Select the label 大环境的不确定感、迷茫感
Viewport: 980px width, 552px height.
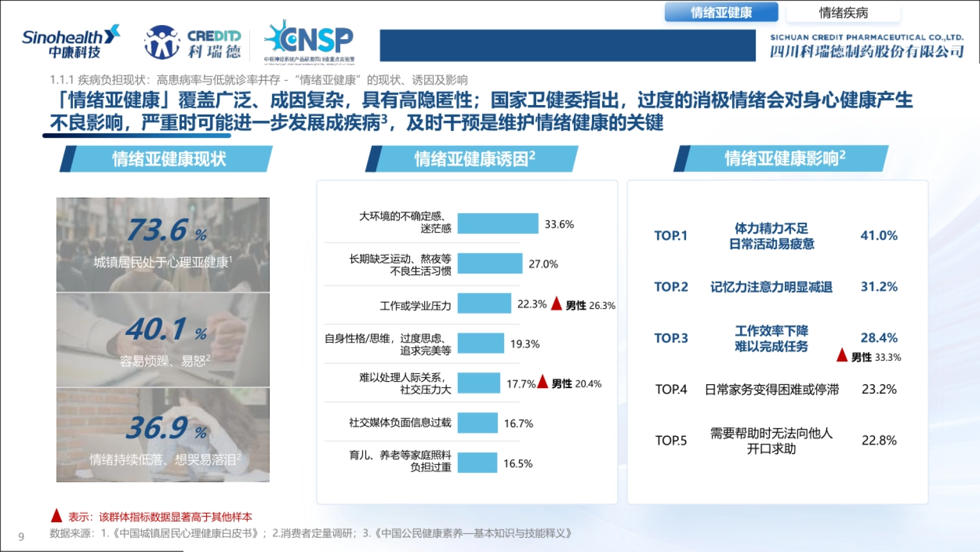405,222
